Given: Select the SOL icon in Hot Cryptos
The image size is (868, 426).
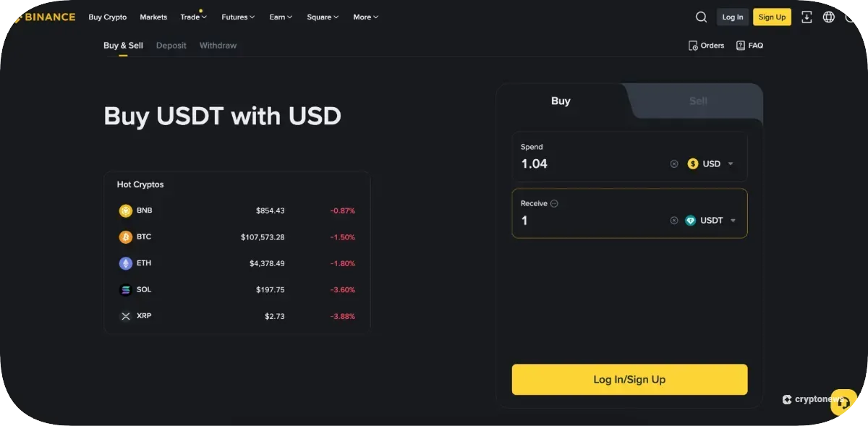Looking at the screenshot, I should tap(125, 289).
